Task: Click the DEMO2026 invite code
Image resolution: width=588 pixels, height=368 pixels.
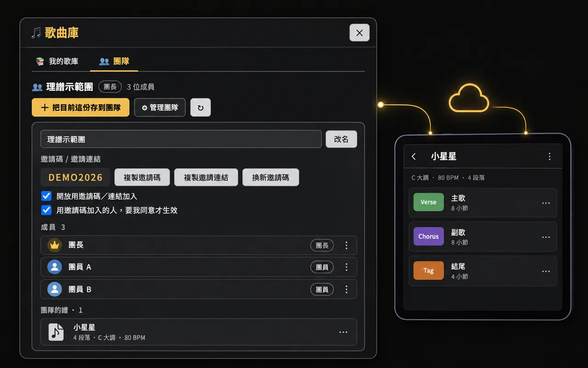Action: point(75,178)
